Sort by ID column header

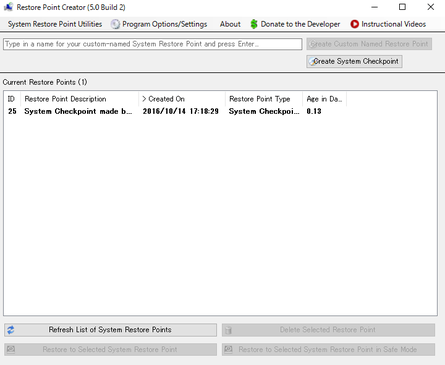pos(12,99)
